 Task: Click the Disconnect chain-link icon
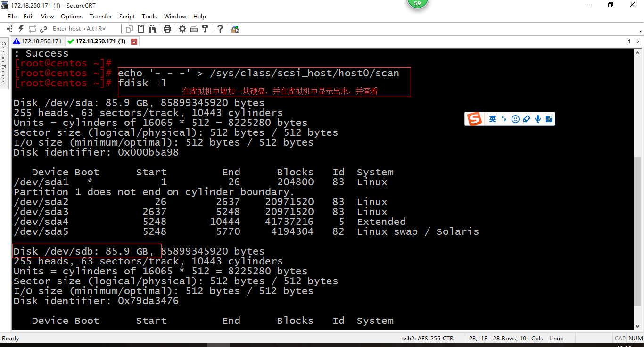44,29
